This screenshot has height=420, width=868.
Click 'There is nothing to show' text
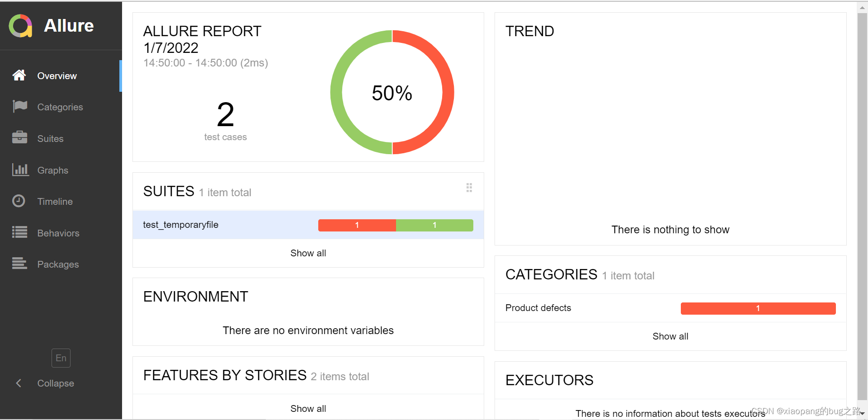pyautogui.click(x=670, y=230)
